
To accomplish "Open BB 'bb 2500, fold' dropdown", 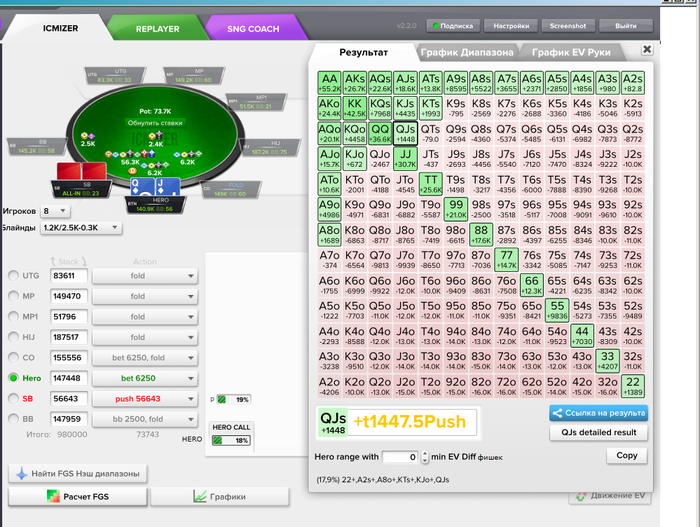I will pos(145,419).
